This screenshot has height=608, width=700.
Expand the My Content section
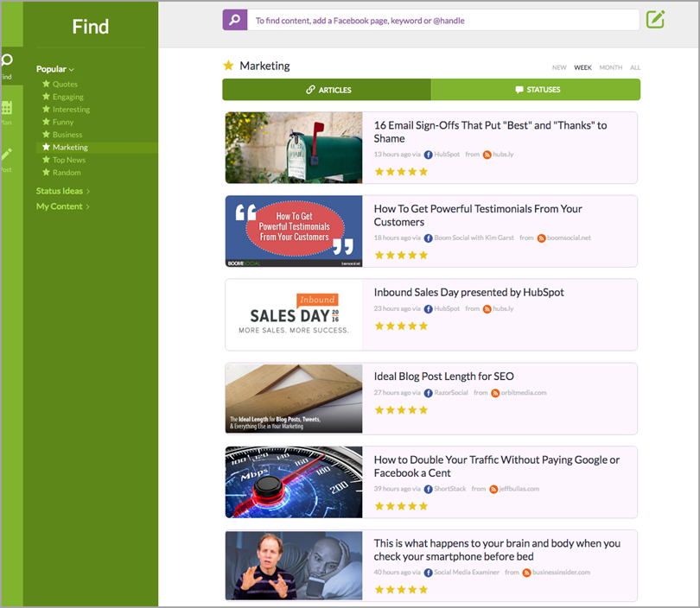click(x=63, y=206)
